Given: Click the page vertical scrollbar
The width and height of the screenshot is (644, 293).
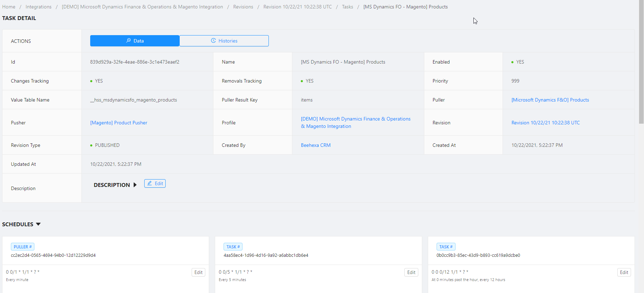Looking at the screenshot, I should click(641, 62).
